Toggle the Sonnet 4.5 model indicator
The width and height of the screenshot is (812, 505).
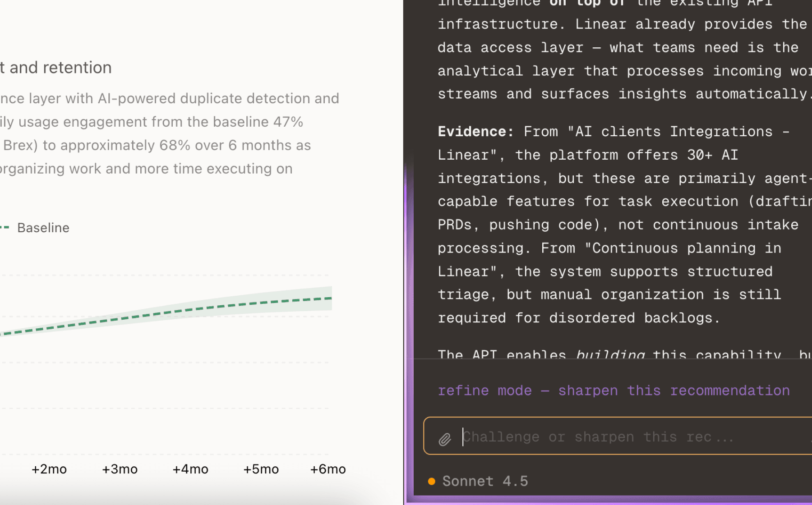pos(485,481)
